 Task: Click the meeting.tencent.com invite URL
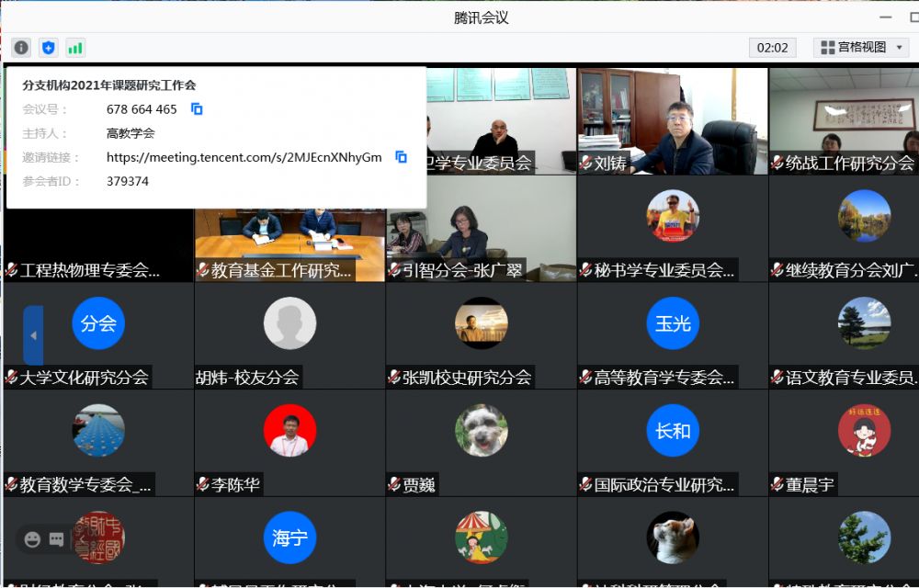244,157
